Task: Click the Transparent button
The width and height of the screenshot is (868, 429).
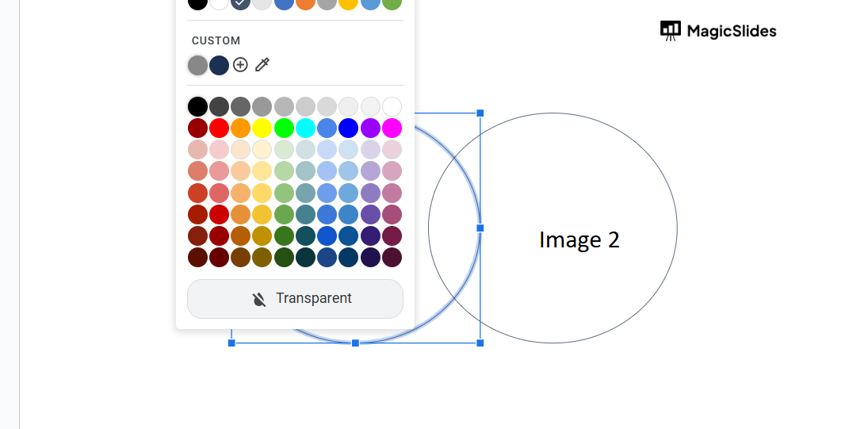Action: click(295, 299)
